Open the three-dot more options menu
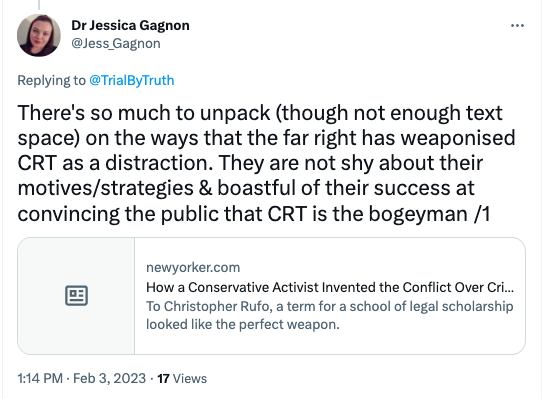Viewport: 542px width, 399px height. pos(517,26)
